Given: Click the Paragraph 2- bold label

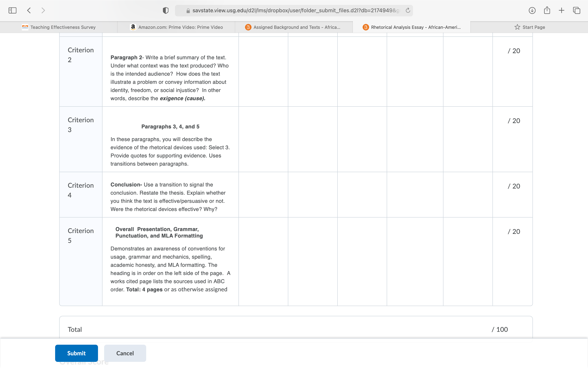Looking at the screenshot, I should 127,57.
